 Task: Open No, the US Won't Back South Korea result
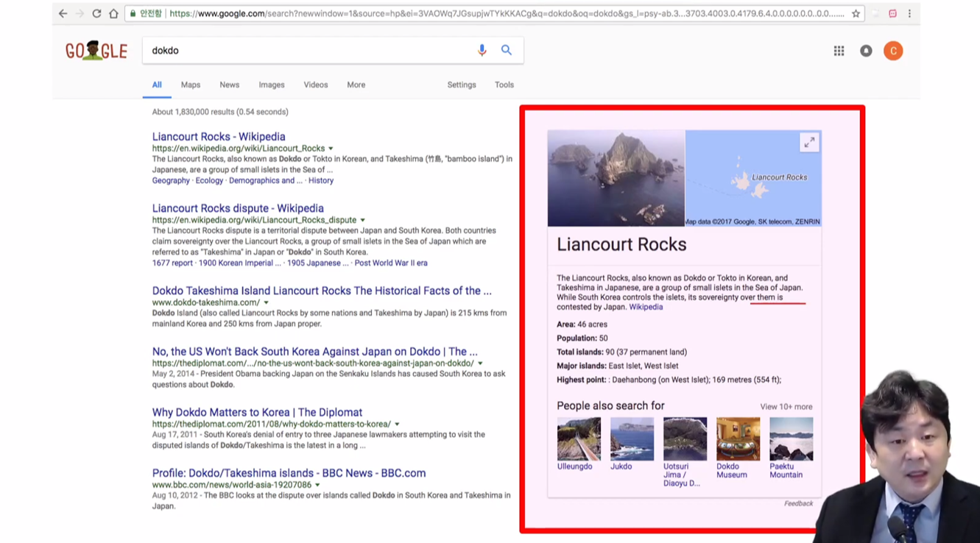[314, 352]
